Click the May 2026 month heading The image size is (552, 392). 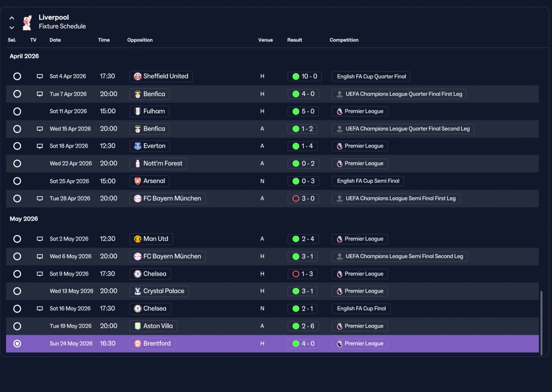click(24, 219)
